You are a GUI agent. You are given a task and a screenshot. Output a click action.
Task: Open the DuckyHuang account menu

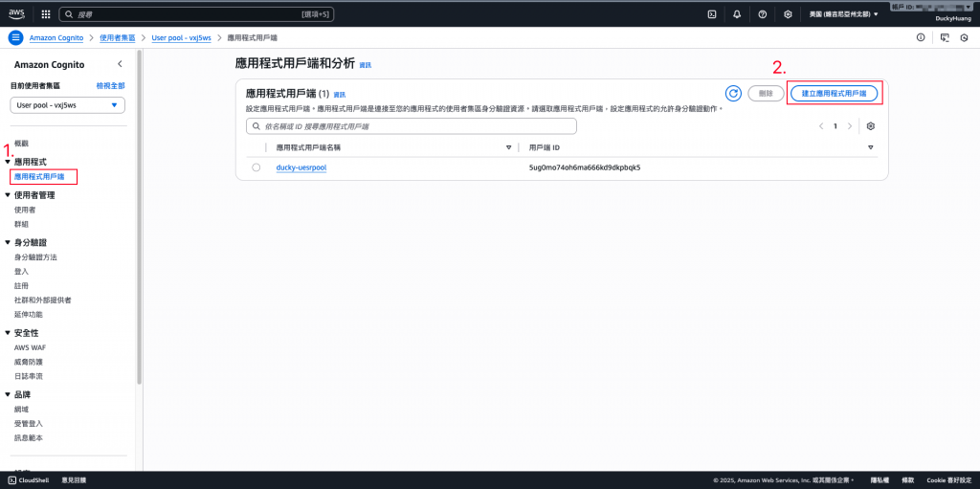tap(952, 19)
